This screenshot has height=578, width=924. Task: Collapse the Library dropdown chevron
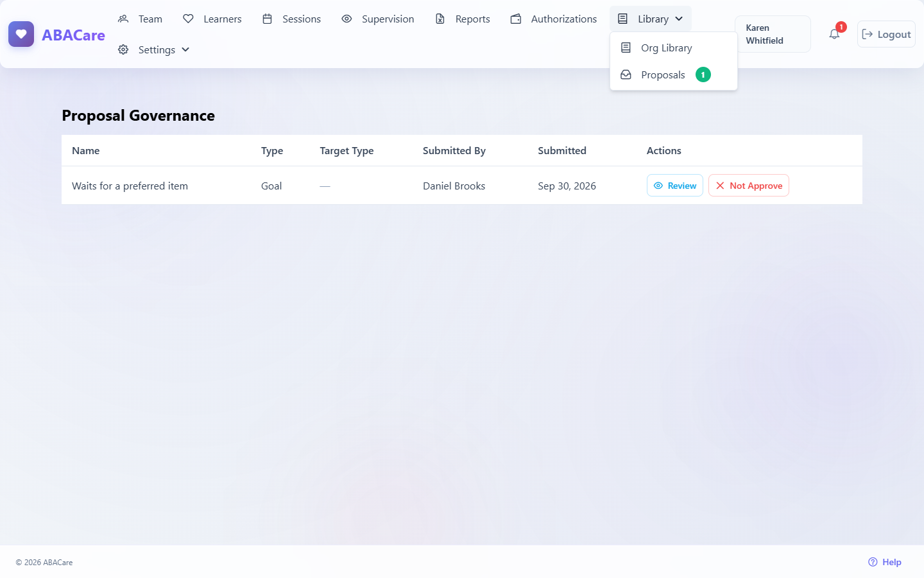point(679,19)
